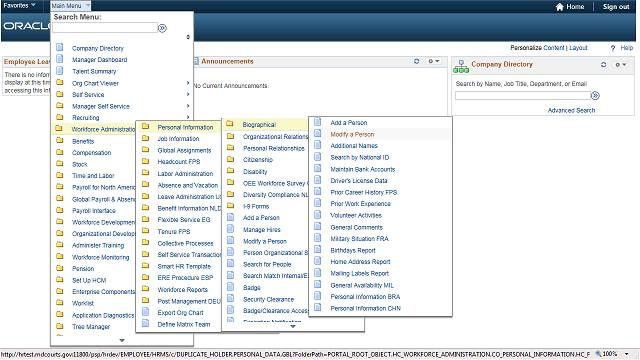Select Search by National ID menu entry
This screenshot has height=360, width=640.
click(x=360, y=158)
